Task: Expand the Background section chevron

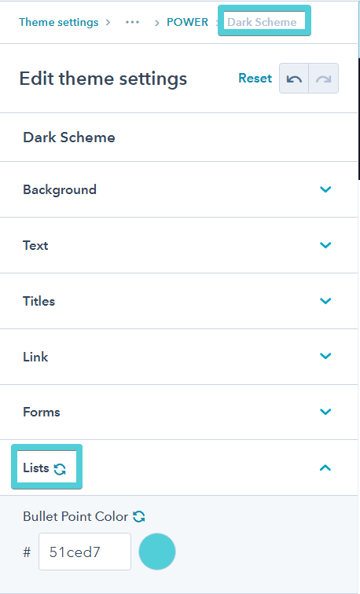Action: (x=326, y=189)
